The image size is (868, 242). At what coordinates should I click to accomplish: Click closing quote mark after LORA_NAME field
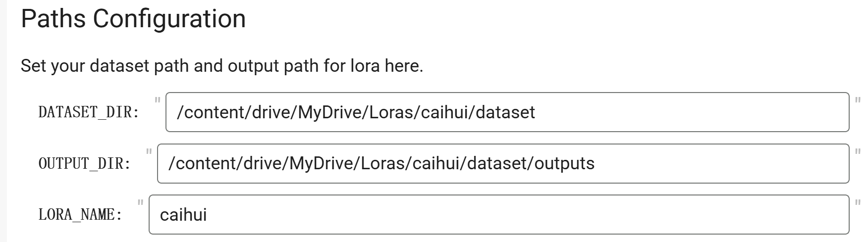858,203
